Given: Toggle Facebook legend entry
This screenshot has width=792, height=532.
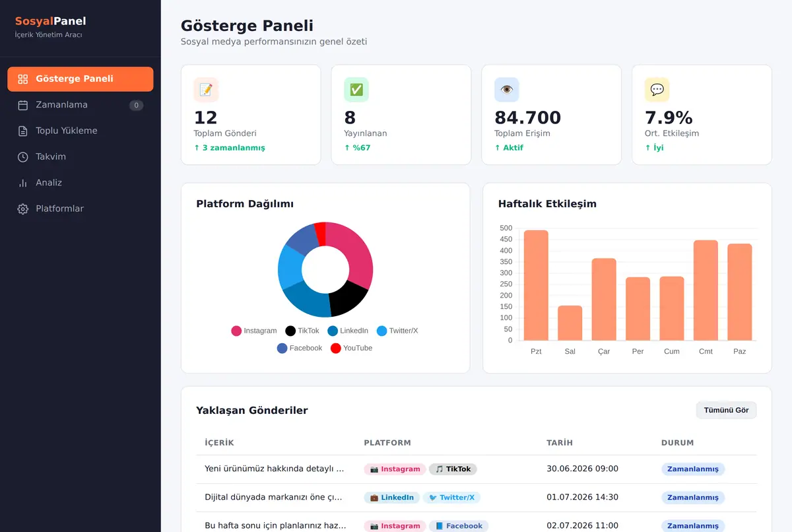Looking at the screenshot, I should (x=300, y=348).
